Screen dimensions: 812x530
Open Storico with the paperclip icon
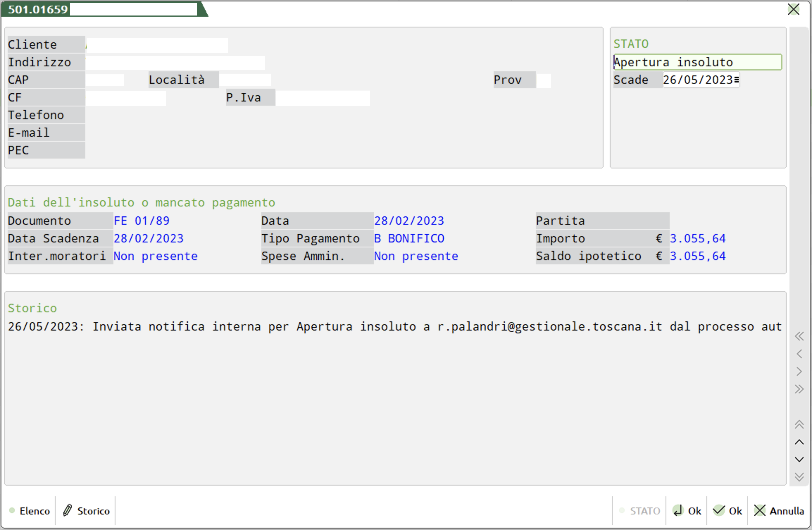pyautogui.click(x=86, y=511)
